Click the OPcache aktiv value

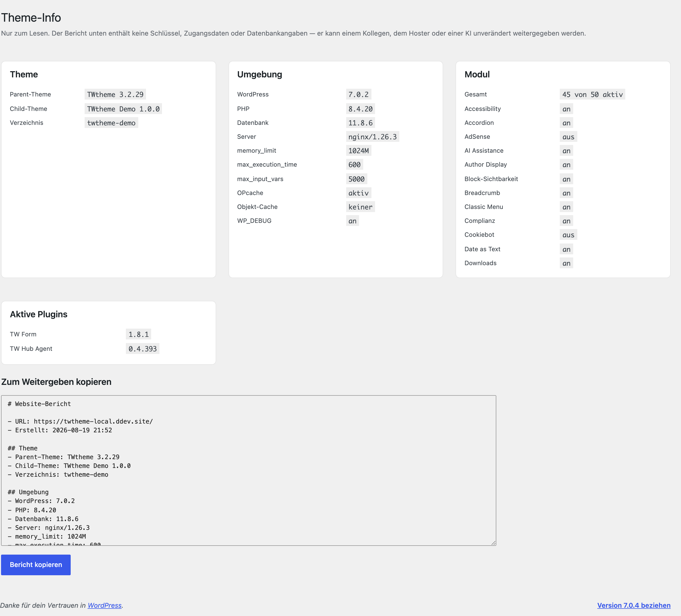358,193
